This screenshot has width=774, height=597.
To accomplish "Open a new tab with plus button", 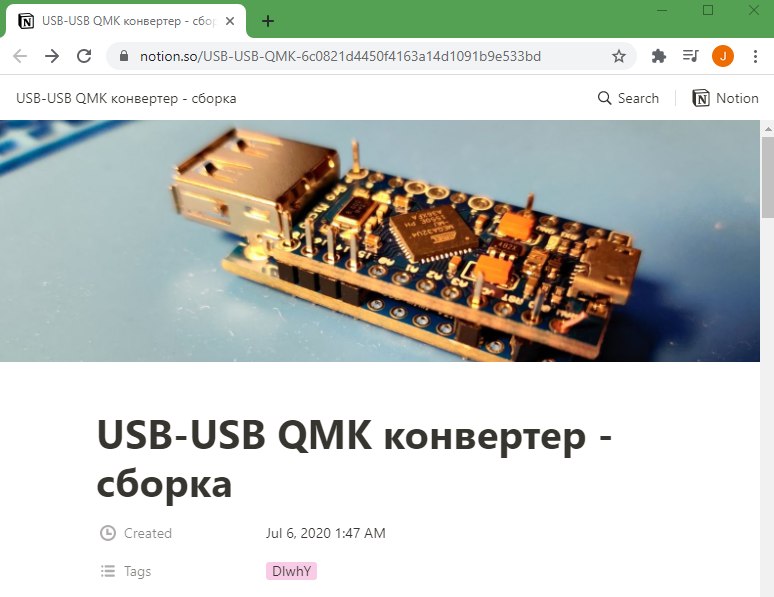I will click(x=268, y=21).
